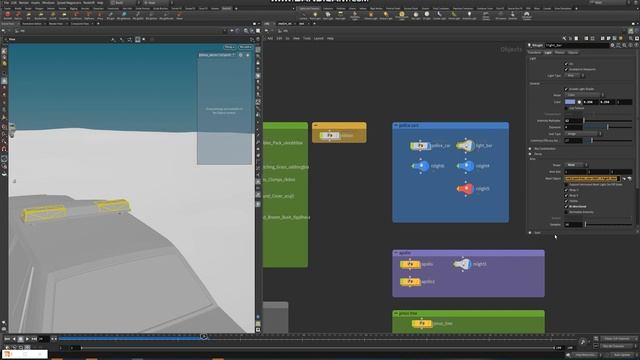Toggle the Normalize Intensity checkbox
The height and width of the screenshot is (360, 640).
[x=566, y=212]
